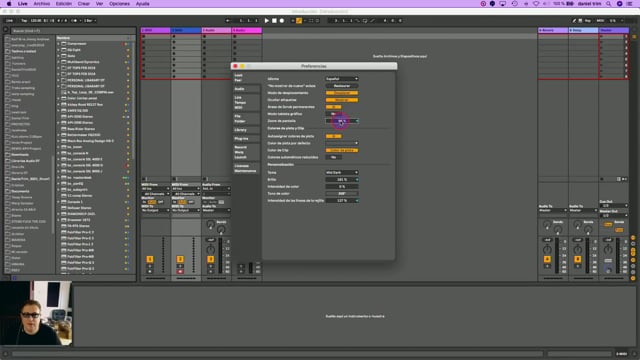
Task: Click the Tap tempo button
Action: point(24,20)
